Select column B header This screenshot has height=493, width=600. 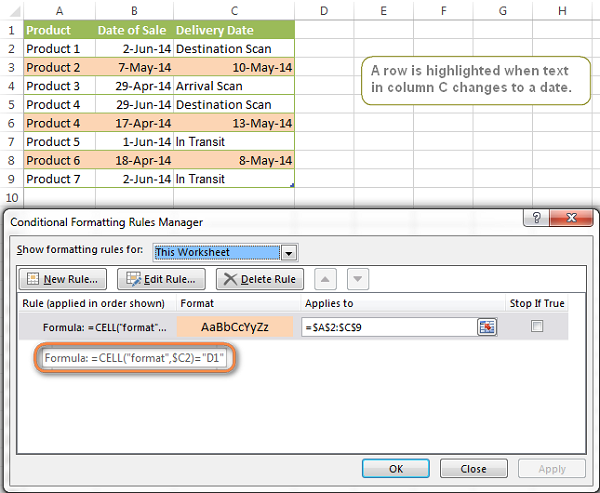click(134, 11)
